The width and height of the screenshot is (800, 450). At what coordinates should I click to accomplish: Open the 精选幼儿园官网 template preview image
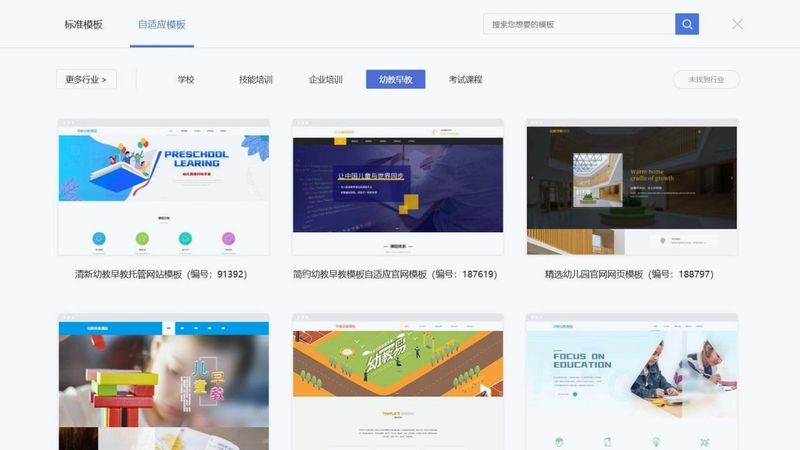click(632, 187)
